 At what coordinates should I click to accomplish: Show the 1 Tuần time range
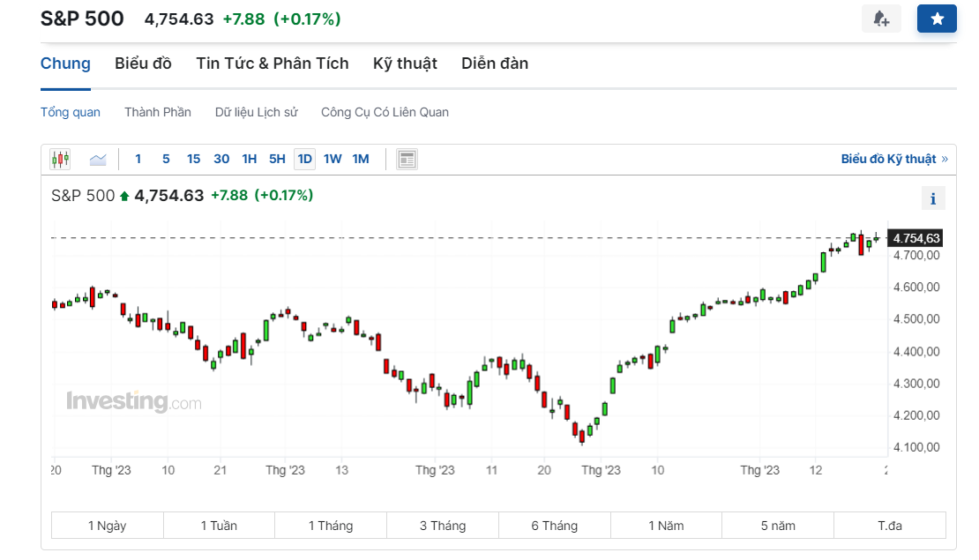(219, 526)
